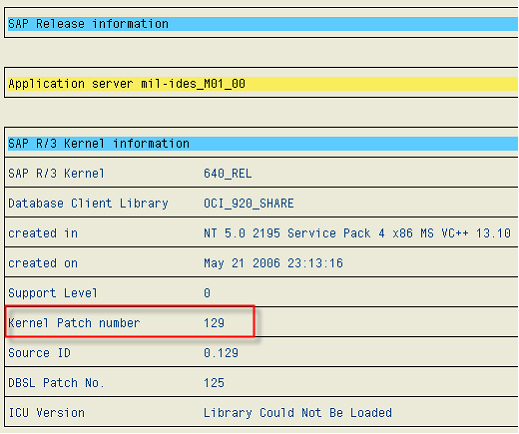Image resolution: width=519 pixels, height=434 pixels.
Task: Select the 'created on' row label
Action: click(43, 263)
